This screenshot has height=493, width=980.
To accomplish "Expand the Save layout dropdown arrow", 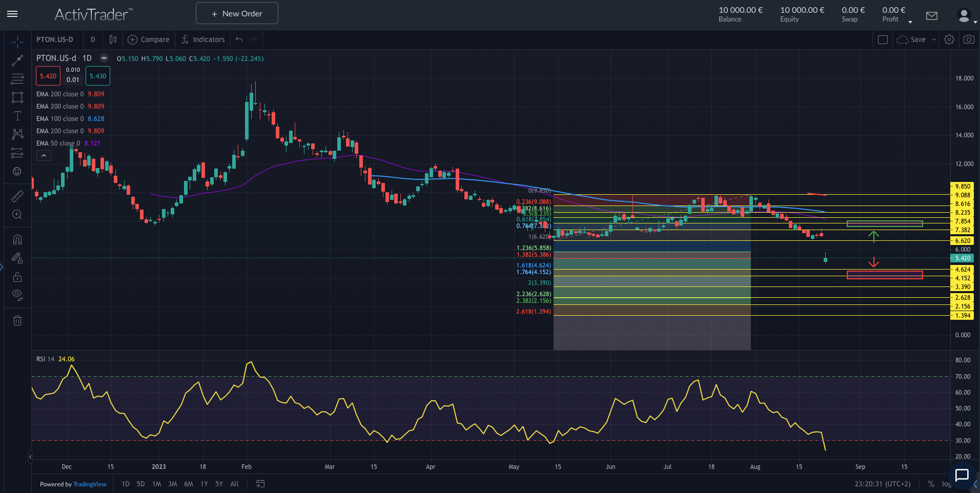I will coord(934,39).
